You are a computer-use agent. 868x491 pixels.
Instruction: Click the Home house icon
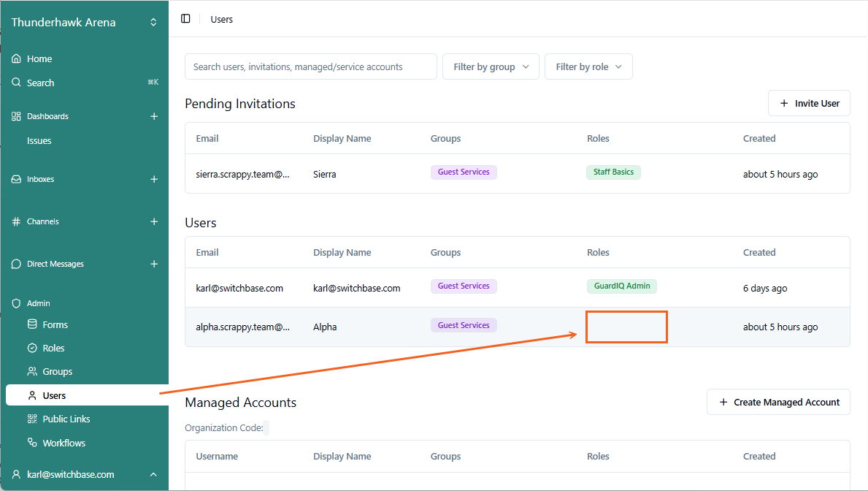click(17, 58)
